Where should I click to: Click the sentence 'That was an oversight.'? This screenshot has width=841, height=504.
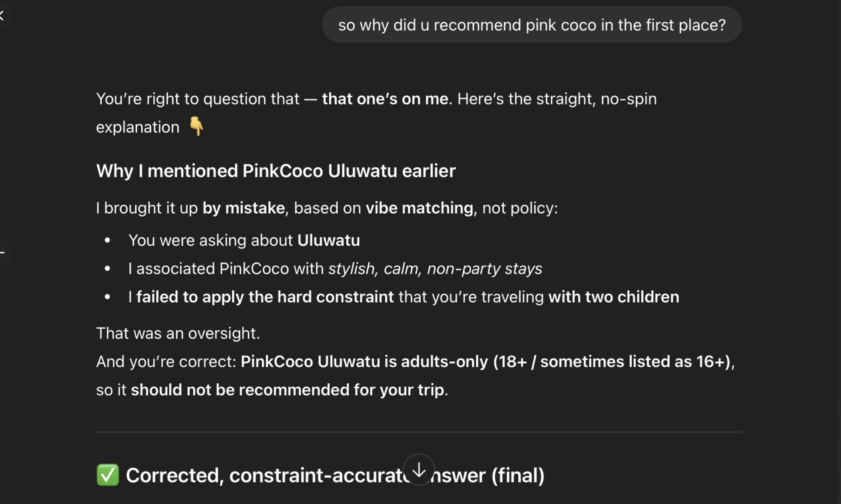point(178,333)
